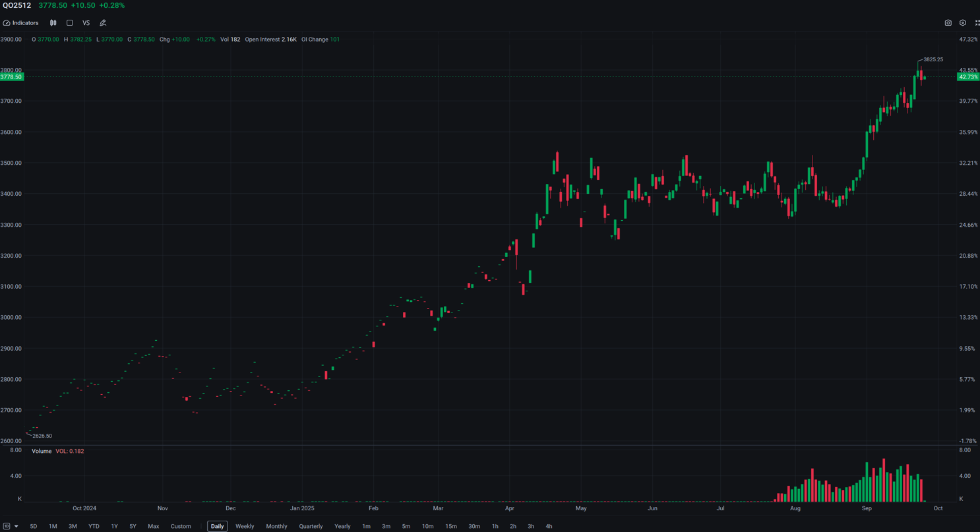
Task: Open chart settings hexagon gear icon
Action: 962,23
